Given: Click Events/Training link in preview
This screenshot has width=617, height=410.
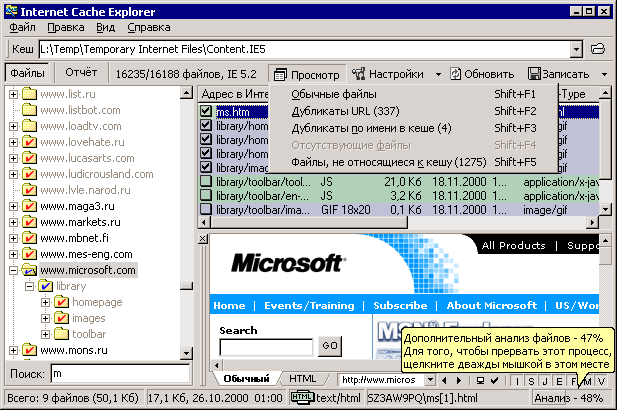Looking at the screenshot, I should [x=309, y=306].
